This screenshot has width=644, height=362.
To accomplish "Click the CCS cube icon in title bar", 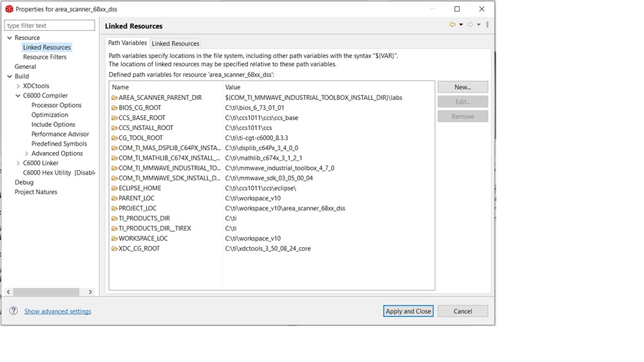I will point(9,8).
